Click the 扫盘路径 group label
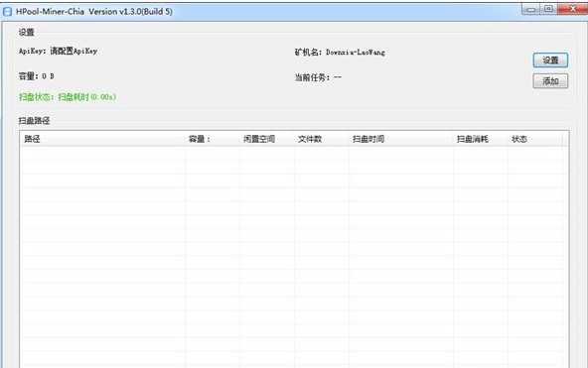The width and height of the screenshot is (588, 368). pos(34,121)
